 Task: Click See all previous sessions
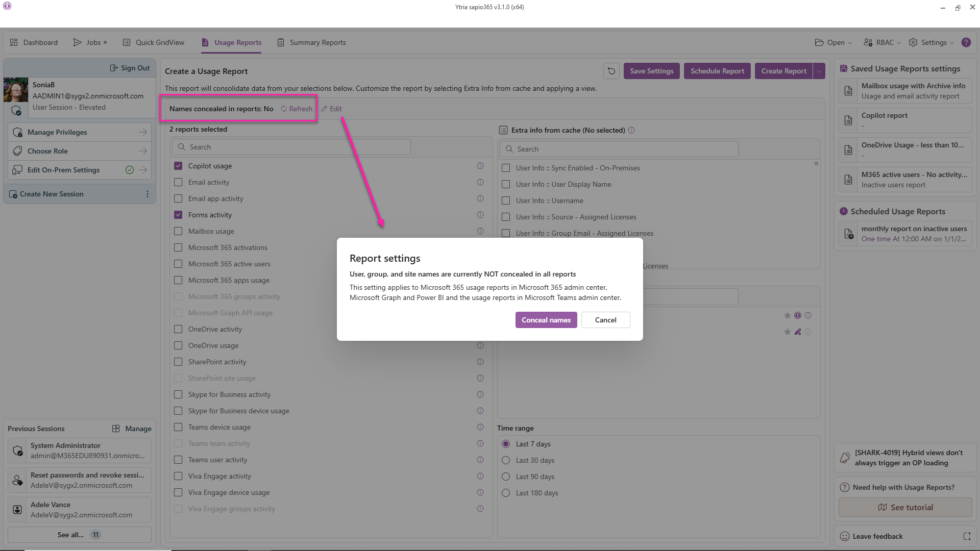(x=79, y=535)
